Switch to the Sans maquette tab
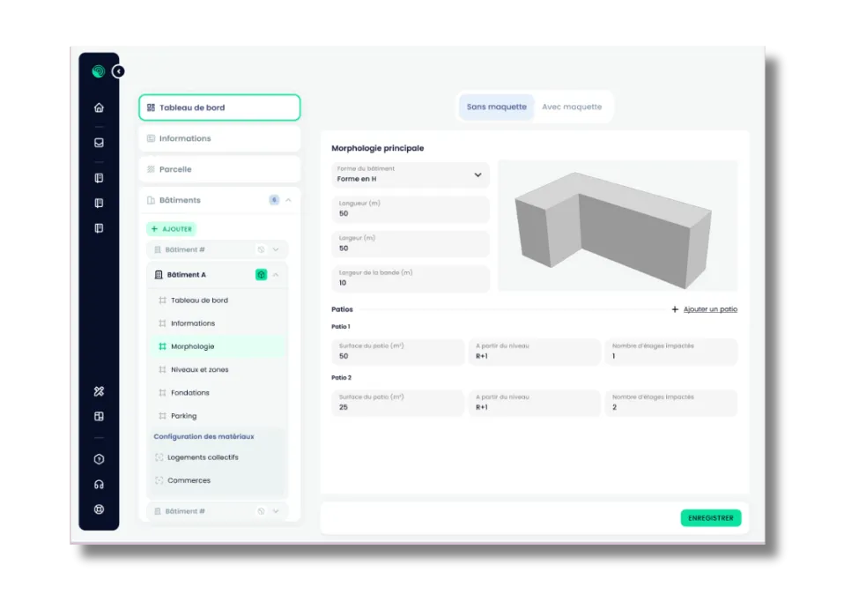This screenshot has width=859, height=616. [496, 107]
